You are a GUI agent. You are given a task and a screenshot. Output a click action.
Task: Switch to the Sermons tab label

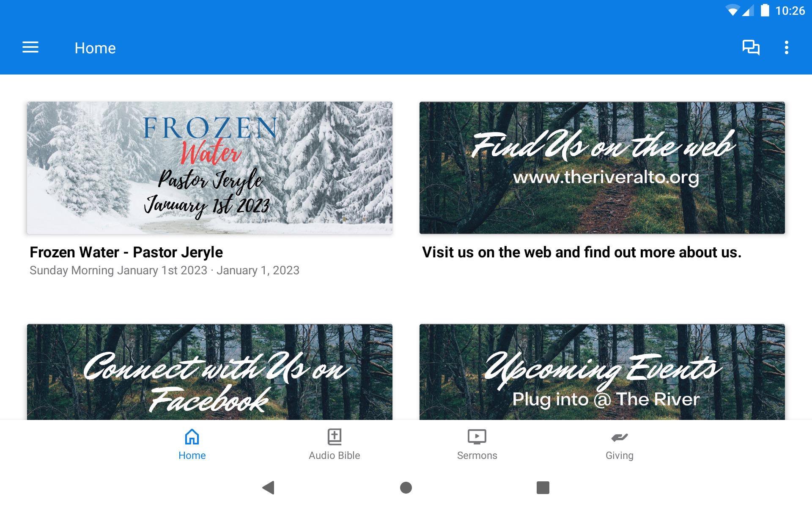(x=477, y=456)
